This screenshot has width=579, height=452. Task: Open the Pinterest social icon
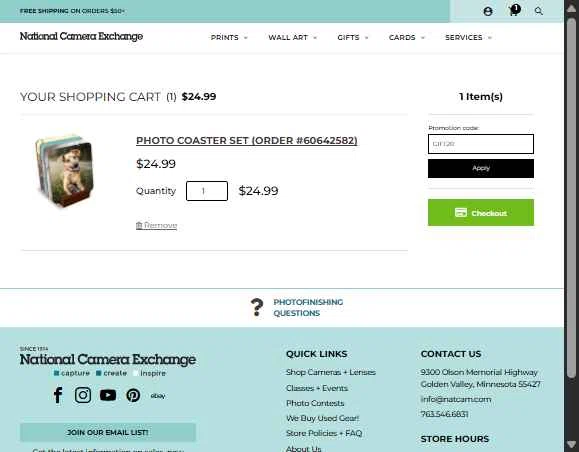pyautogui.click(x=133, y=395)
